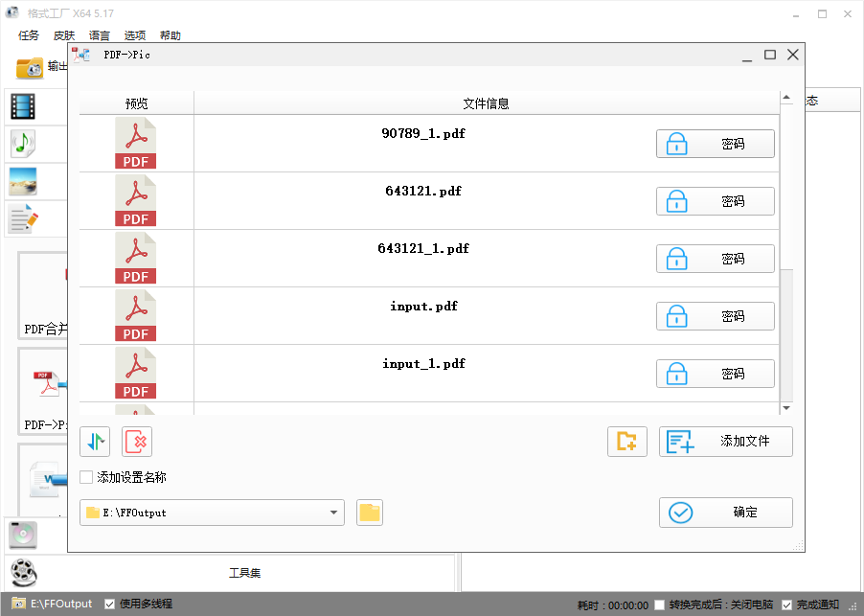Click the add folder icon

pyautogui.click(x=627, y=442)
